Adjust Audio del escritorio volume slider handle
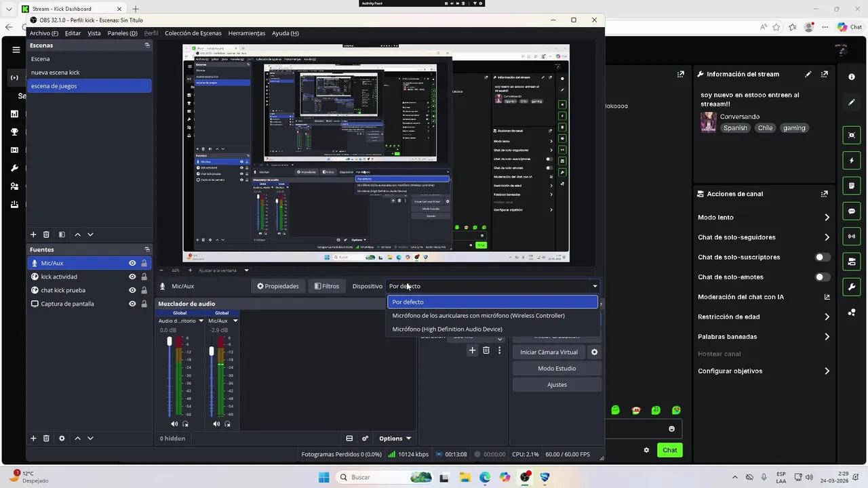This screenshot has height=488, width=868. (x=170, y=342)
